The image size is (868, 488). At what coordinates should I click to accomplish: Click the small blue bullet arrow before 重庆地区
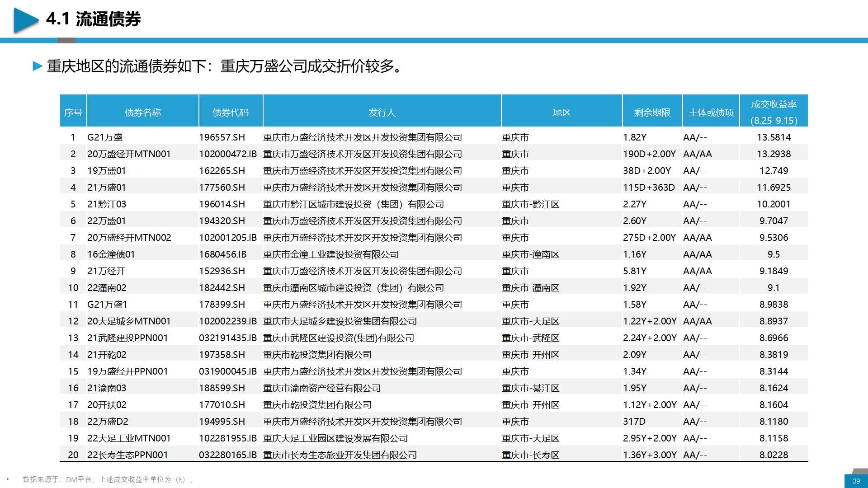(x=38, y=66)
